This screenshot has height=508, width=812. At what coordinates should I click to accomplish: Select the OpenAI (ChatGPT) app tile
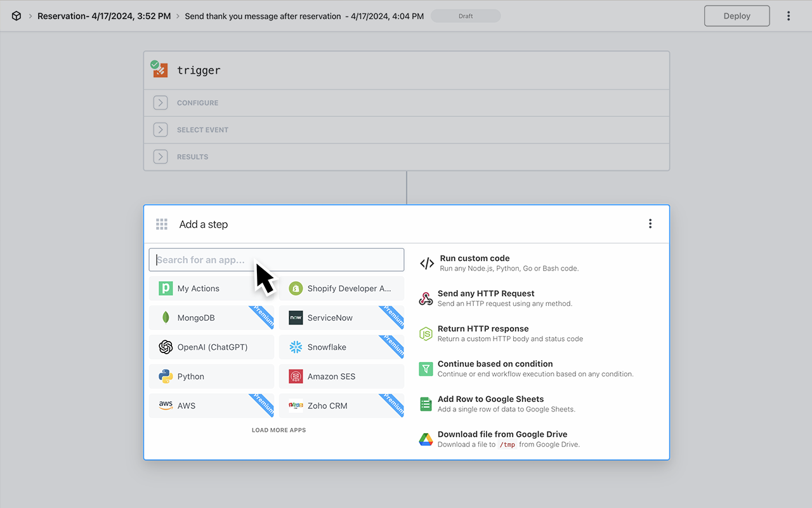(211, 347)
